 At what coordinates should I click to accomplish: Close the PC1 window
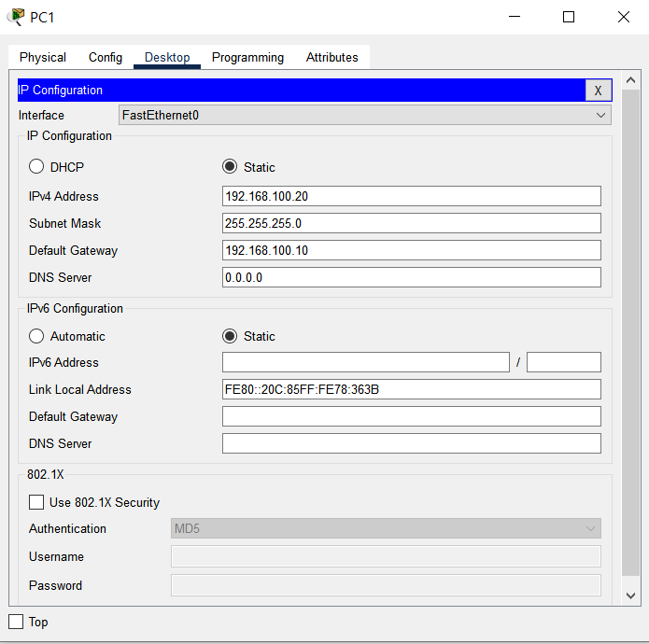pyautogui.click(x=624, y=17)
